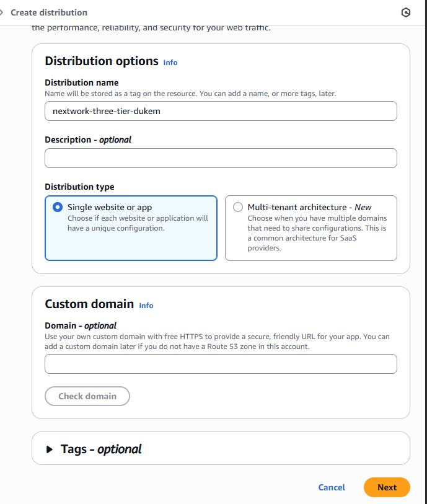The width and height of the screenshot is (427, 504).
Task: Click the Create distribution page title
Action: click(x=49, y=12)
